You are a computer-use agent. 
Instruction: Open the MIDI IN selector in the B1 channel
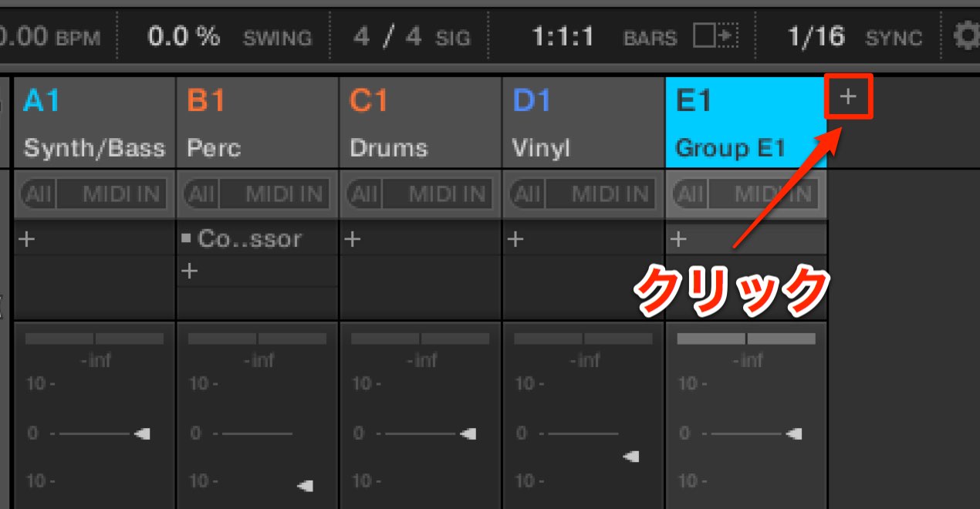click(276, 194)
